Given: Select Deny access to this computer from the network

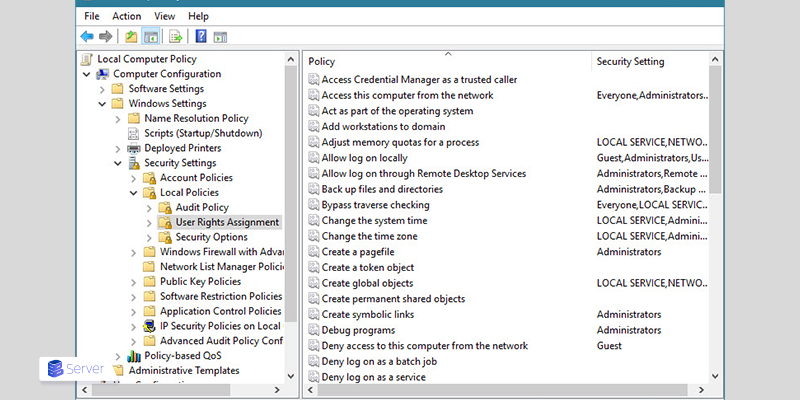Looking at the screenshot, I should click(424, 346).
